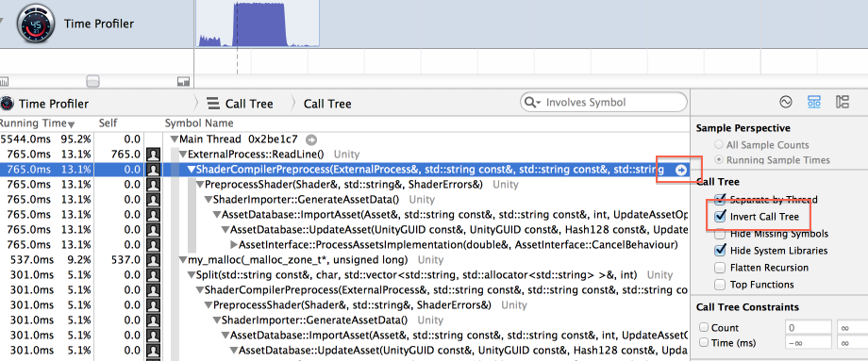Uncheck Invert Call Tree
868x361 pixels.
(720, 216)
